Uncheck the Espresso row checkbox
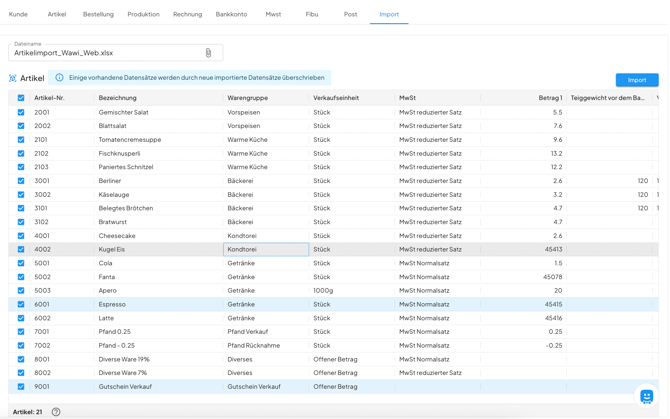Viewport: 670px width, 419px height. tap(21, 305)
